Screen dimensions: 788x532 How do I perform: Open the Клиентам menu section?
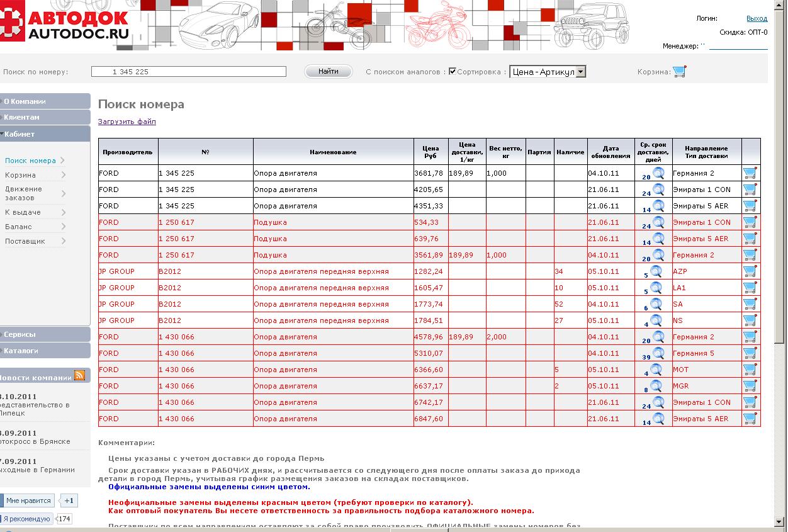click(x=45, y=117)
